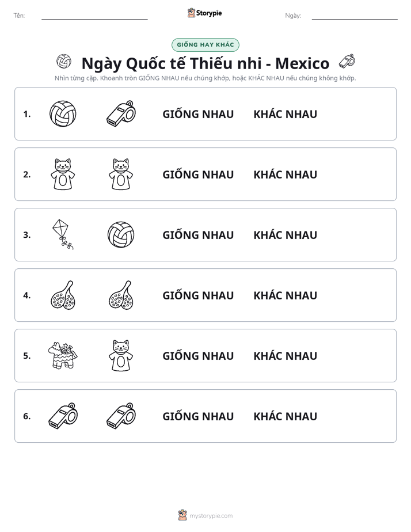Image resolution: width=411 pixels, height=532 pixels.
Task: Select the piñata icon in row 5
Action: pyautogui.click(x=63, y=355)
